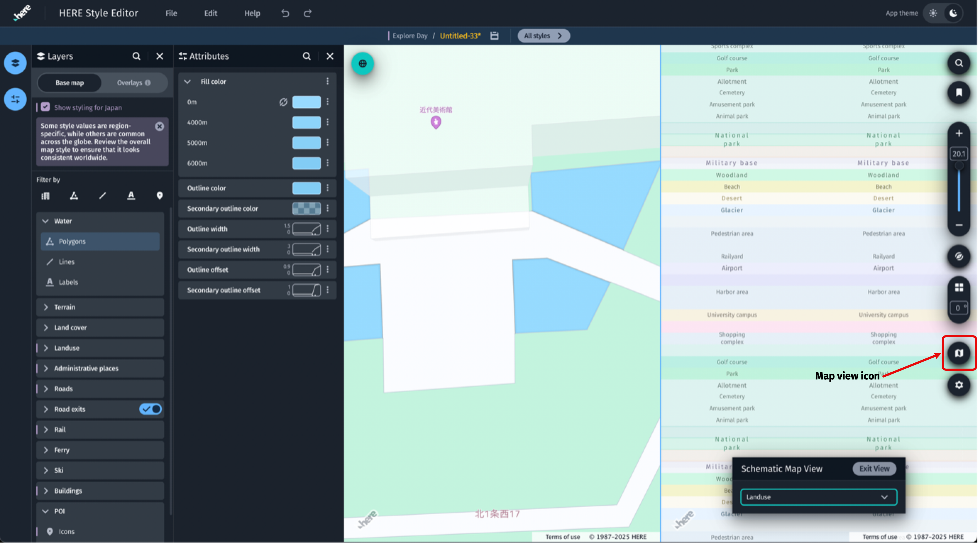Select the Lines filter icon under Filter by
This screenshot has height=544, width=980.
pos(102,196)
